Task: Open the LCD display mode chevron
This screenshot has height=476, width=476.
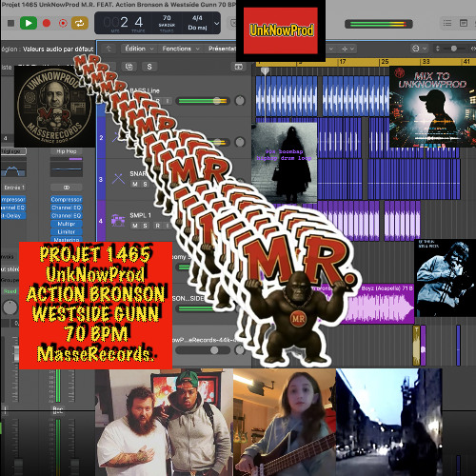Action: click(x=216, y=24)
